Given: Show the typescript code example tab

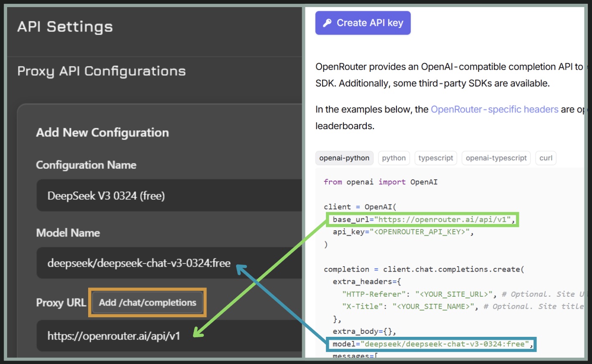Looking at the screenshot, I should [435, 158].
